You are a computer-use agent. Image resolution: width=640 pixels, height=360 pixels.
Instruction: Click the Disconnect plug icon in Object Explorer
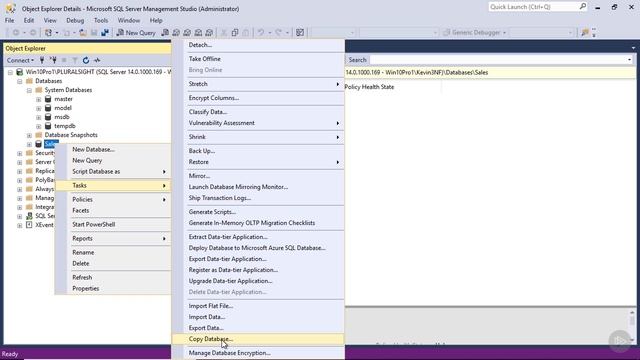click(x=53, y=60)
